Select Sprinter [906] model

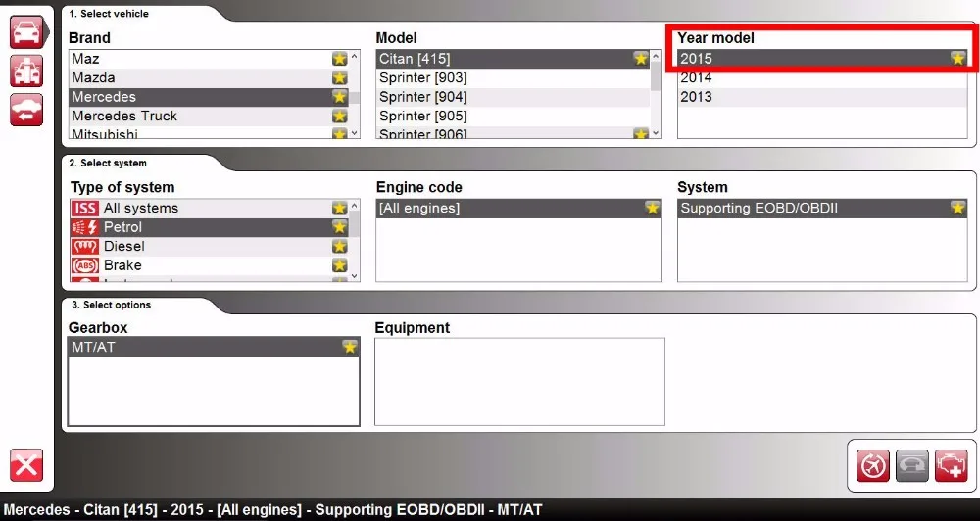514,133
